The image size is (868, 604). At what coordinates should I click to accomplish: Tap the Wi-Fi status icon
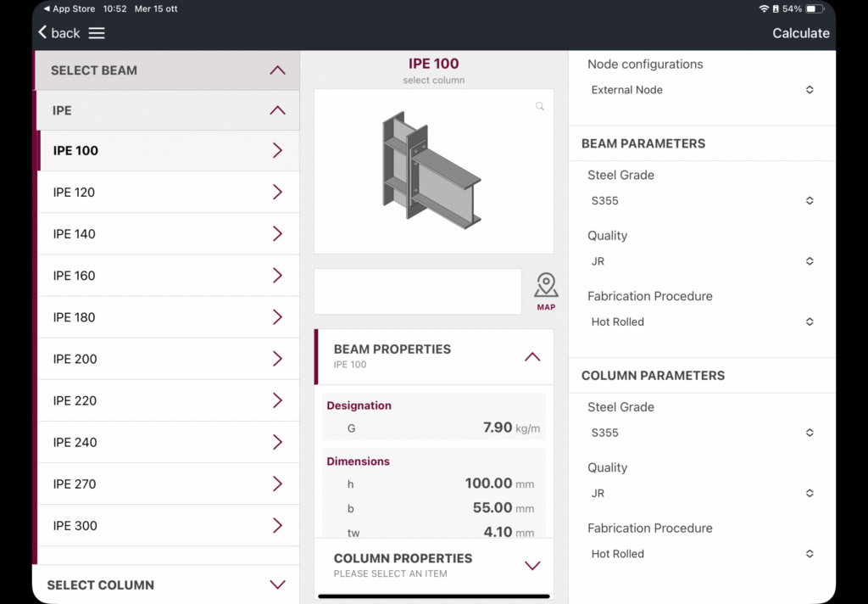click(764, 8)
